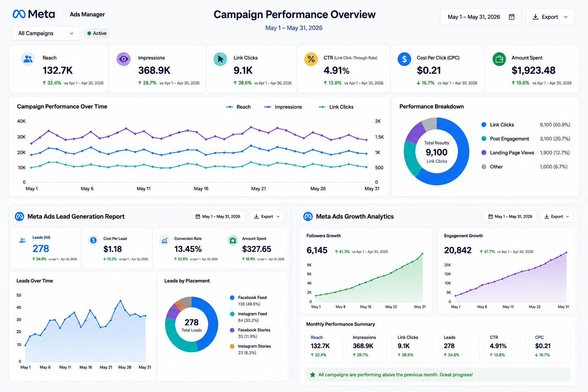Open the All Campaigns dropdown
The height and width of the screenshot is (392, 588).
(x=46, y=33)
